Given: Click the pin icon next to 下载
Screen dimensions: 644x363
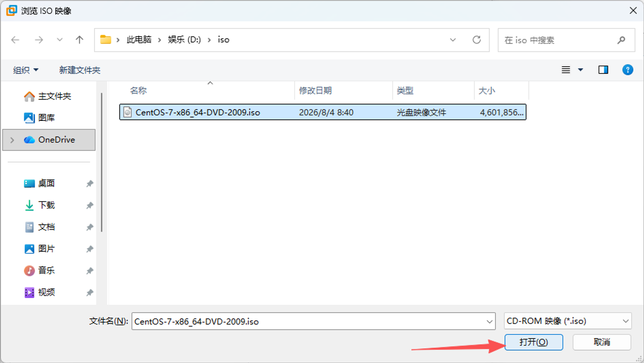Looking at the screenshot, I should click(x=89, y=205).
